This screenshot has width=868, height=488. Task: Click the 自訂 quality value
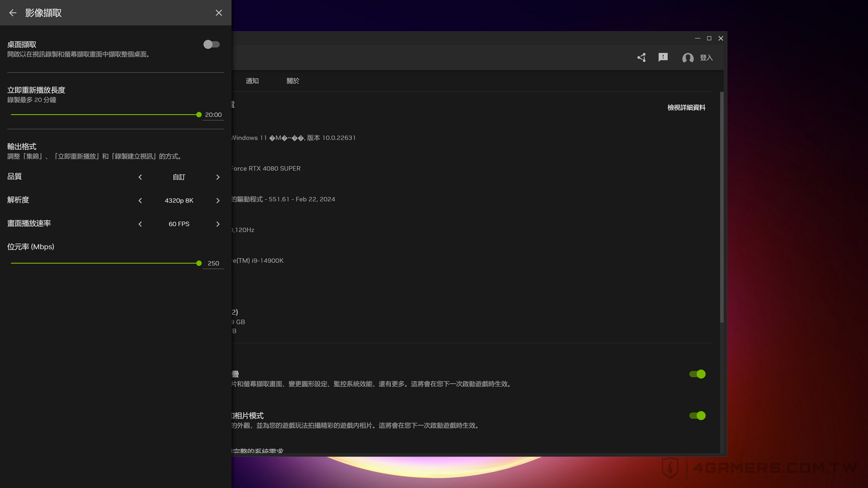pos(179,177)
